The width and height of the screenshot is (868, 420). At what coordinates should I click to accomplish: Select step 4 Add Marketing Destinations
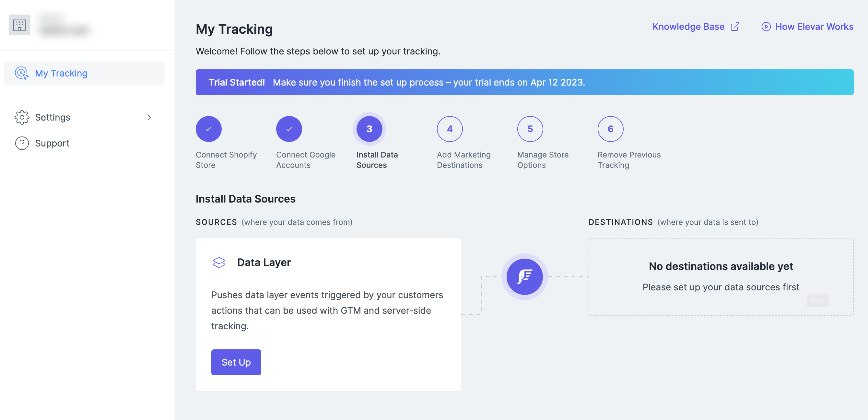[450, 128]
